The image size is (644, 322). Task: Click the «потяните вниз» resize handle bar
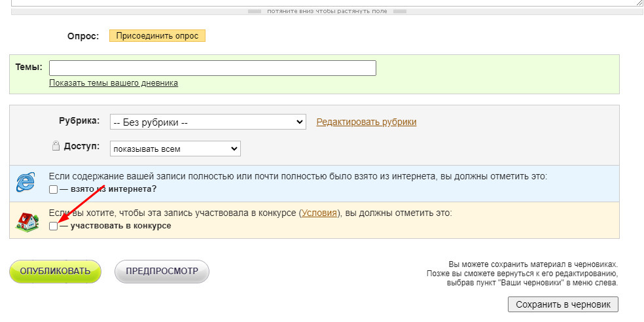point(327,11)
